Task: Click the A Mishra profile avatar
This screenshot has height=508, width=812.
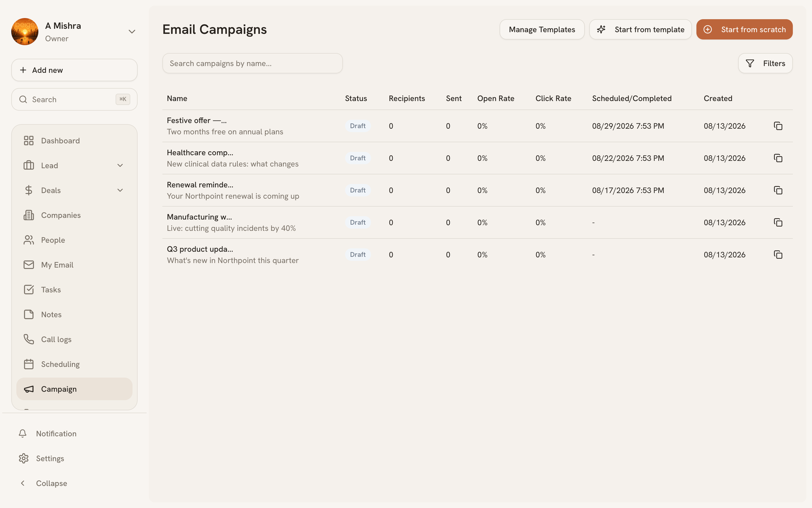Action: tap(25, 32)
